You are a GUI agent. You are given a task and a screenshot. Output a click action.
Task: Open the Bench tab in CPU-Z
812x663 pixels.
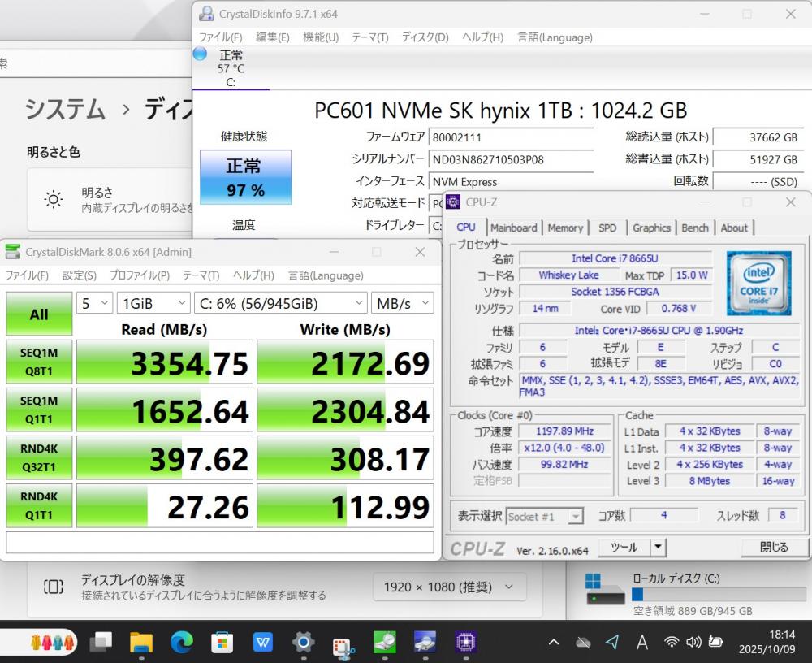[x=694, y=228]
